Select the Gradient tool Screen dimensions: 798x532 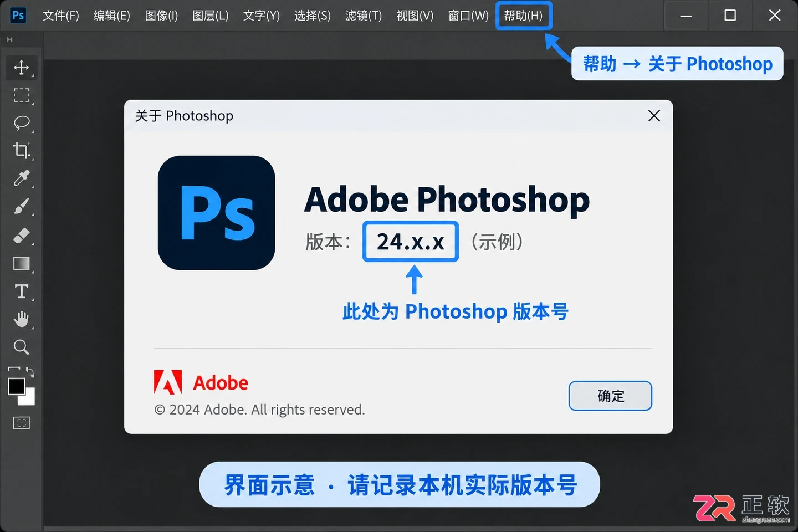[22, 263]
